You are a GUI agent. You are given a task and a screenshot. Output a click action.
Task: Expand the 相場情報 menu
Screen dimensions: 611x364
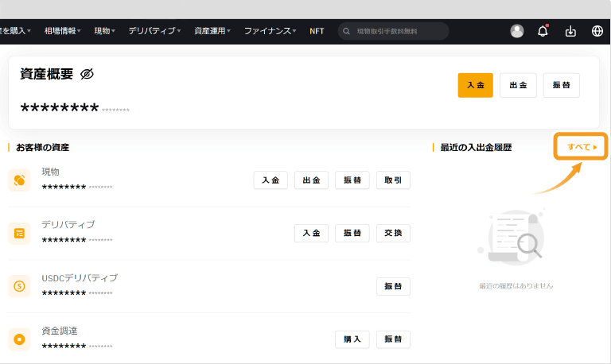[62, 31]
